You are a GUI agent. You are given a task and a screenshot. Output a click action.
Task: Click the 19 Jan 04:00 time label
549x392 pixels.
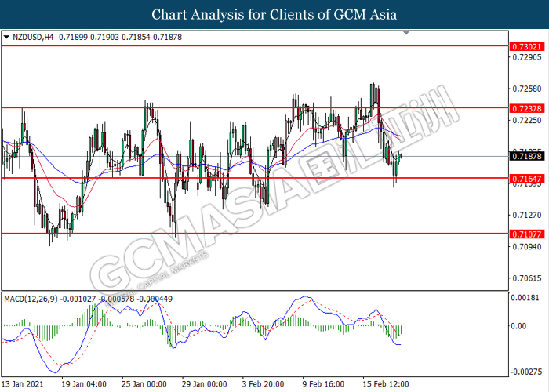(x=84, y=384)
